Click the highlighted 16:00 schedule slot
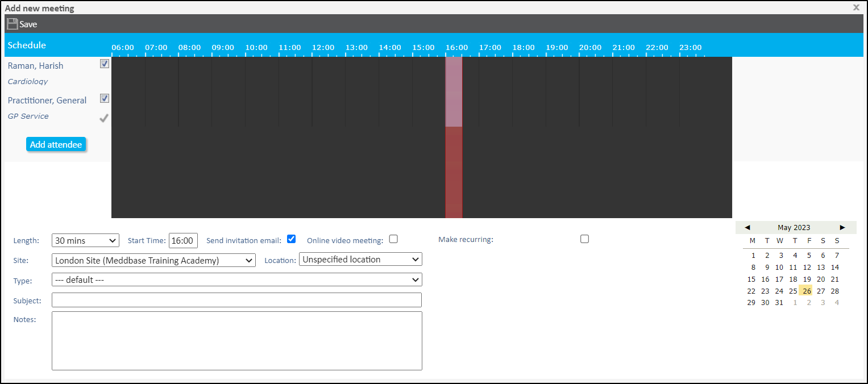This screenshot has height=384, width=868. click(454, 91)
